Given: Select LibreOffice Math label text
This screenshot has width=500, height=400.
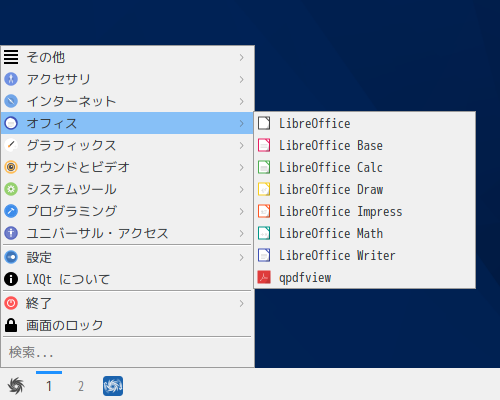Looking at the screenshot, I should (x=331, y=233).
